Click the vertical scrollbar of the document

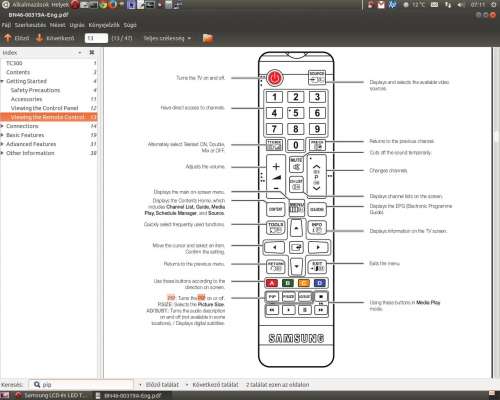coord(496,213)
